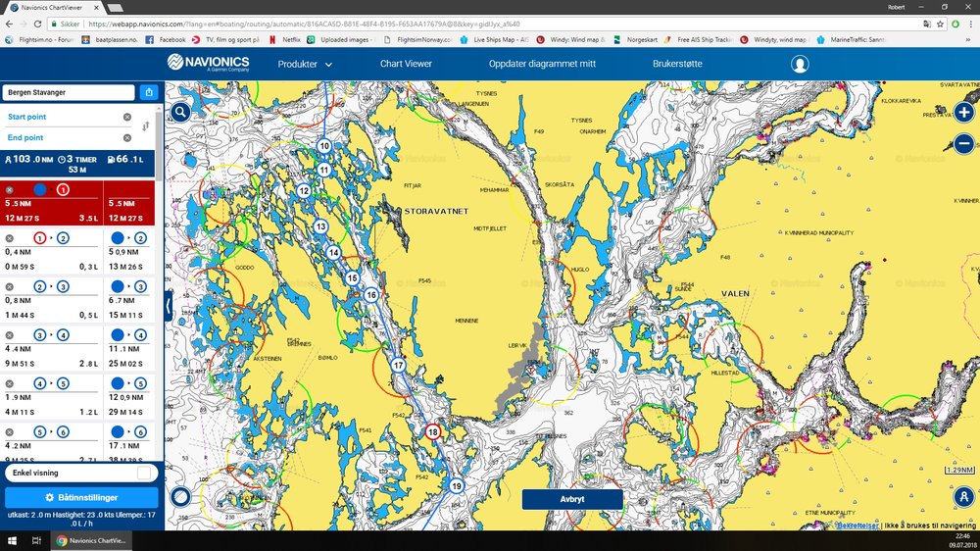Remove the leg from waypoint 1 to 2

pyautogui.click(x=10, y=238)
